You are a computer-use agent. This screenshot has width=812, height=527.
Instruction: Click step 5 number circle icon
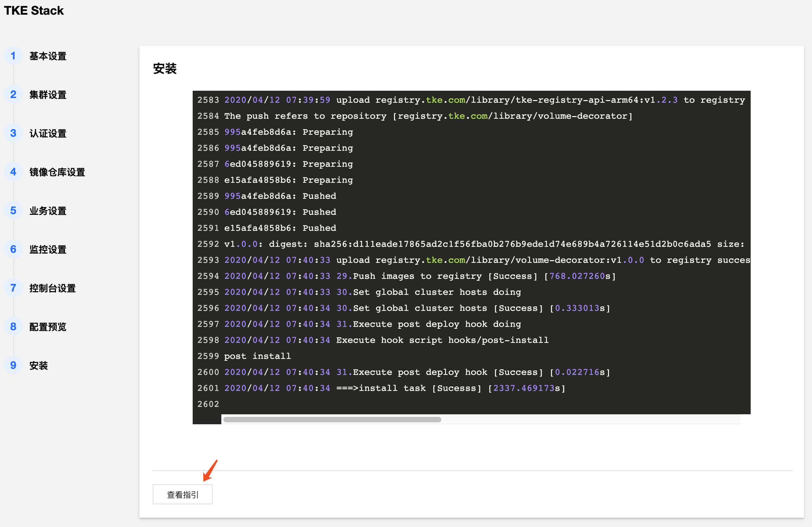[13, 210]
